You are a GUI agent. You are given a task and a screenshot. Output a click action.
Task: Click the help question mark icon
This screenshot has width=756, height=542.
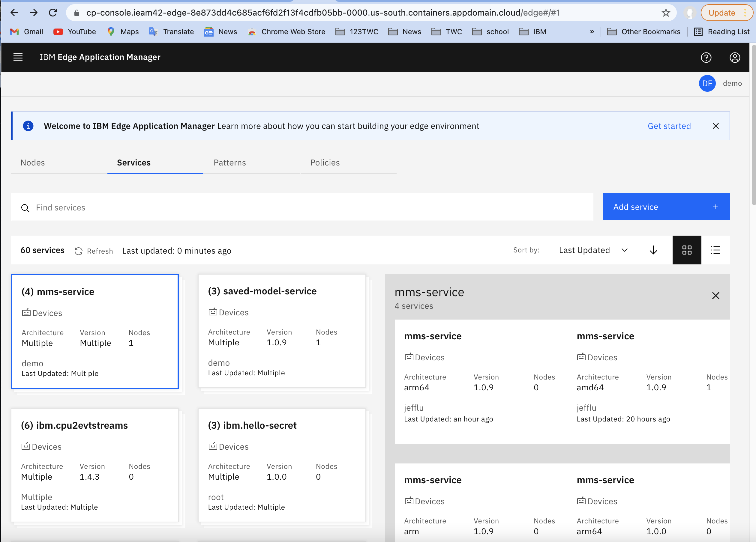tap(706, 57)
